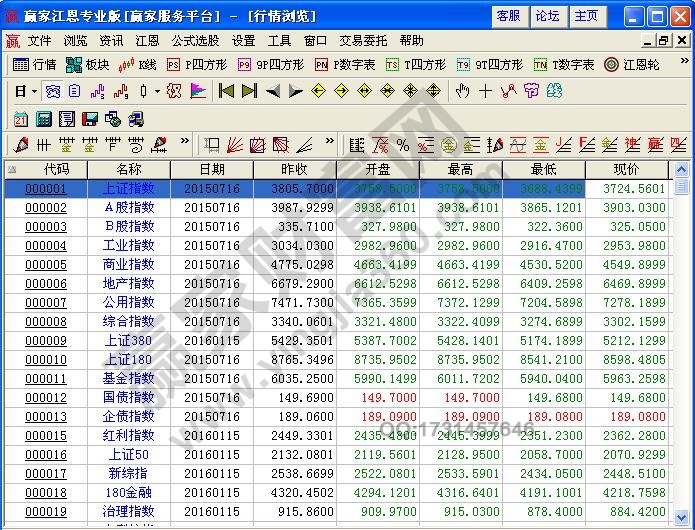Open the 交易委托 menu
The width and height of the screenshot is (695, 530).
tap(363, 41)
